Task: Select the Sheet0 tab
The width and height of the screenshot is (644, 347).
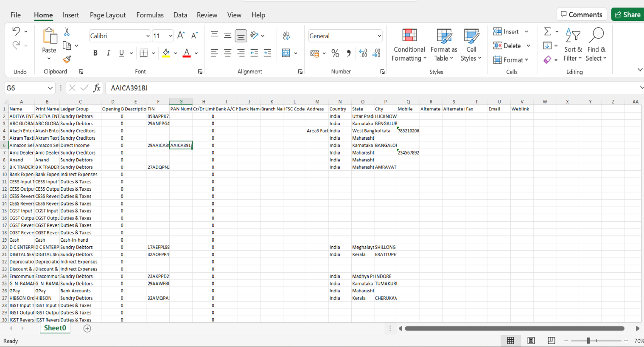Action: (55, 328)
